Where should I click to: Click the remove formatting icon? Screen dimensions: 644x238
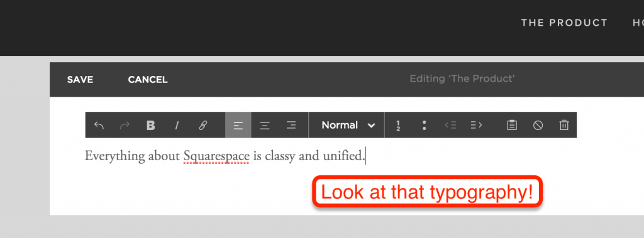(x=538, y=125)
